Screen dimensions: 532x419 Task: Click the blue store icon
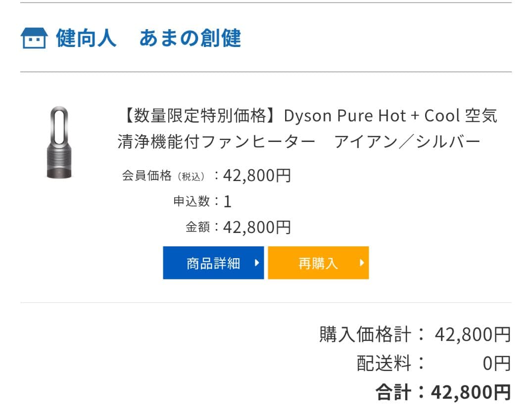point(34,38)
